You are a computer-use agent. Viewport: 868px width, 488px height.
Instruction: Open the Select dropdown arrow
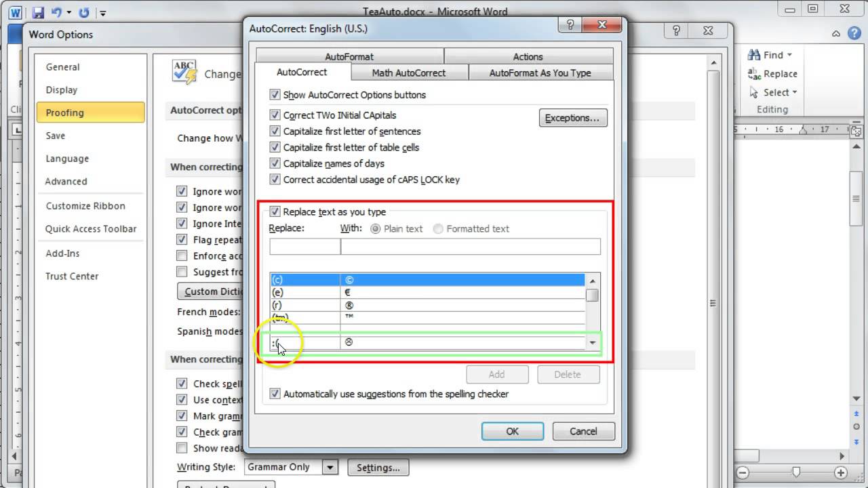794,93
